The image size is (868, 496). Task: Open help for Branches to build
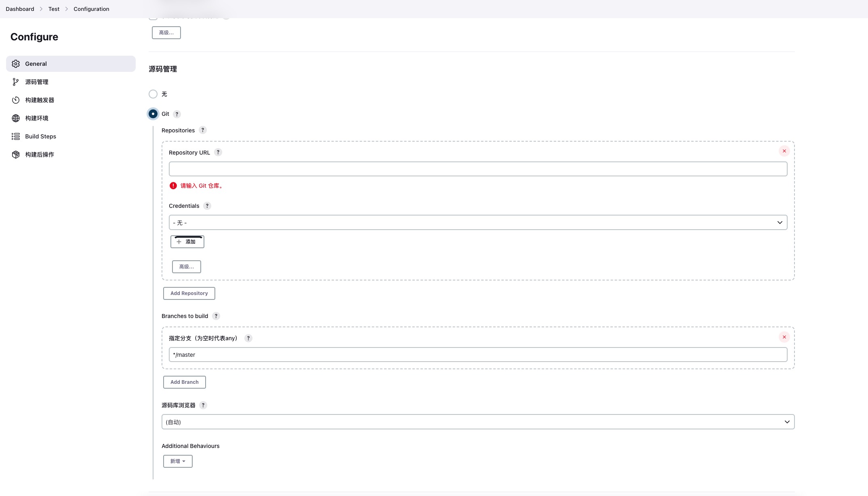pos(216,316)
